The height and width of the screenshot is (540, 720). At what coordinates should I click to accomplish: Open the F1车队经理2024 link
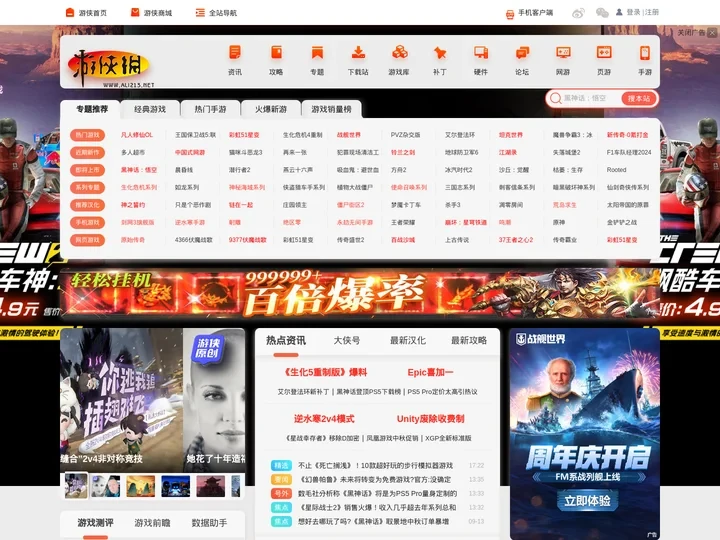pyautogui.click(x=629, y=152)
